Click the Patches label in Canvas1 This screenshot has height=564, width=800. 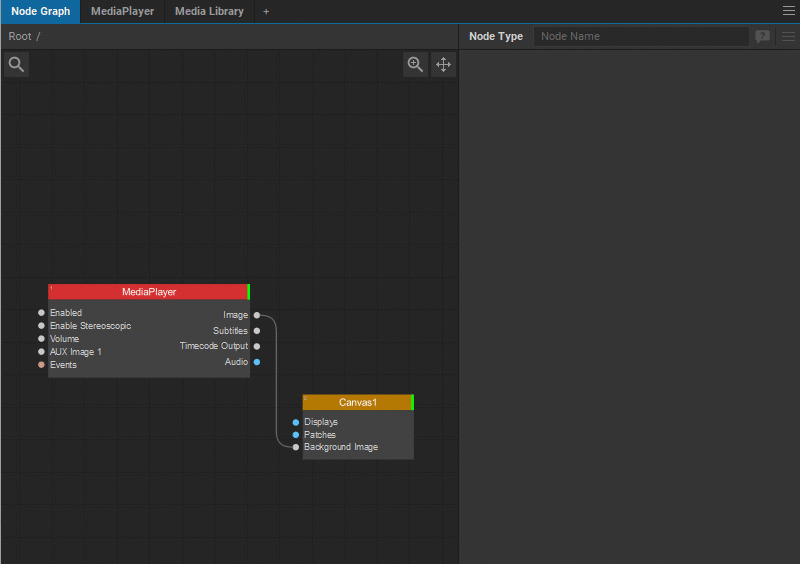320,434
